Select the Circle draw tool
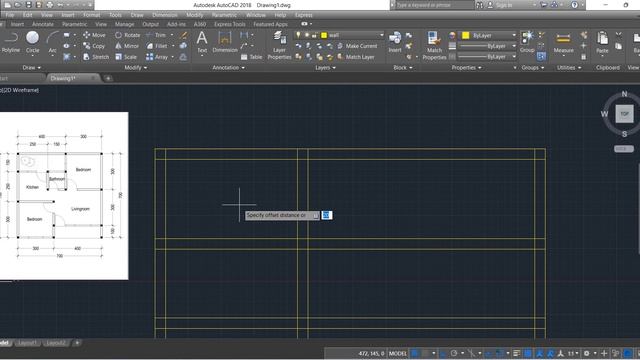 [x=32, y=42]
